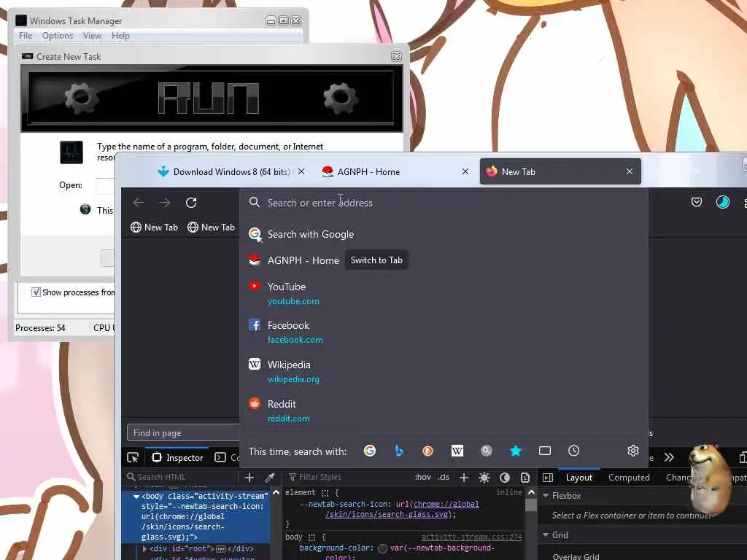This screenshot has width=747, height=560.
Task: Open activity-stream.css:274 source link
Action: click(x=472, y=537)
